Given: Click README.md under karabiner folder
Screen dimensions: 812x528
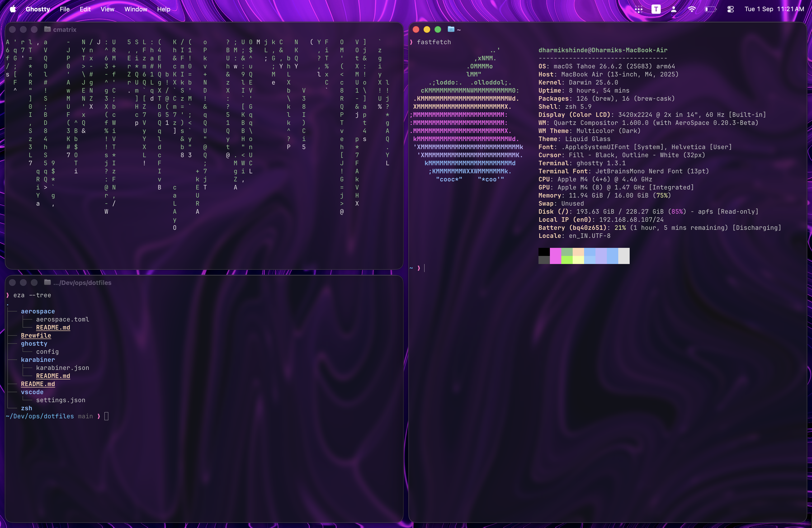Looking at the screenshot, I should coord(53,376).
